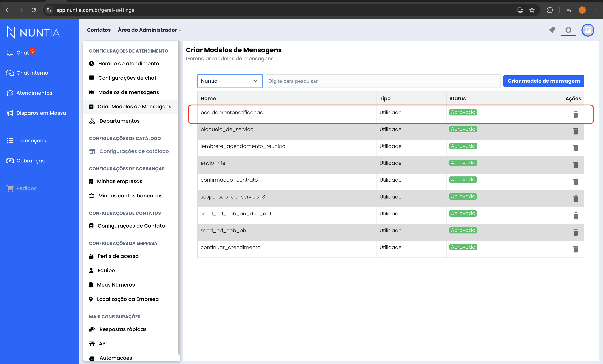This screenshot has width=603, height=364.
Task: Open Minhas empresas settings
Action: [x=116, y=181]
